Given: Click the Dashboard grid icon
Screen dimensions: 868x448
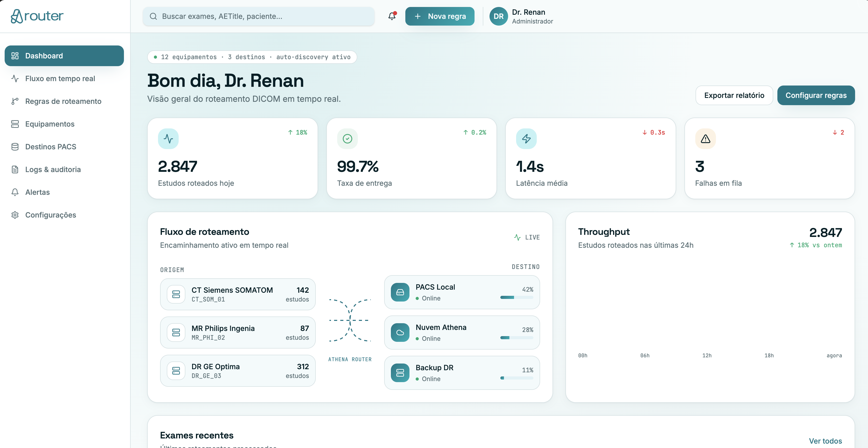Looking at the screenshot, I should (x=15, y=56).
